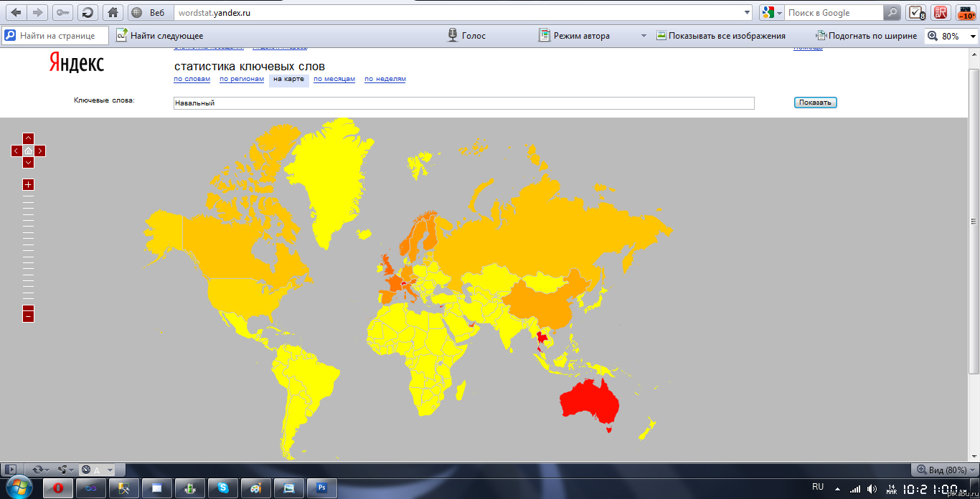
Task: Open the 80% zoom level dropdown
Action: coord(973,36)
